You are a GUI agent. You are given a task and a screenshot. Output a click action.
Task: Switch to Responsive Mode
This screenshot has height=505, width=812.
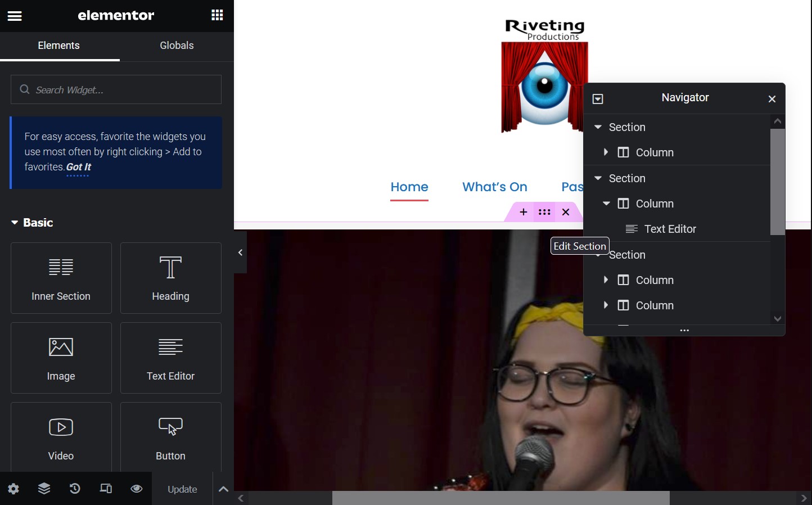coord(106,489)
